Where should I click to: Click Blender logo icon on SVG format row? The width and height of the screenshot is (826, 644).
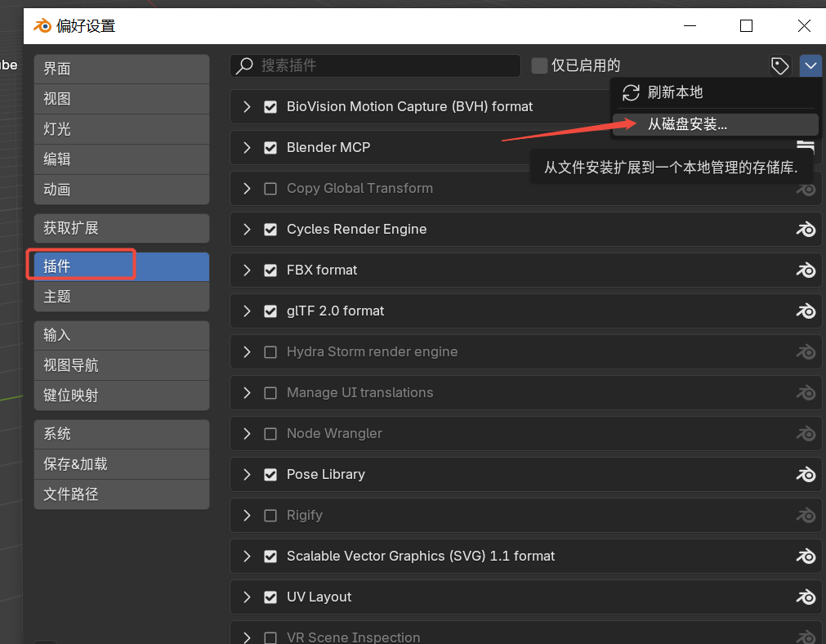coord(806,556)
